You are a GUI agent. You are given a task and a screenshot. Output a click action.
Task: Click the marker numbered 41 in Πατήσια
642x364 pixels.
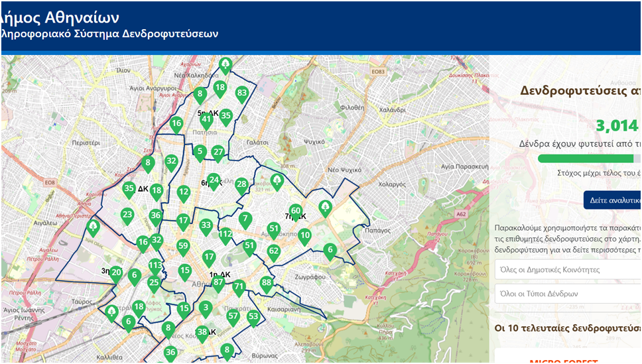click(206, 120)
